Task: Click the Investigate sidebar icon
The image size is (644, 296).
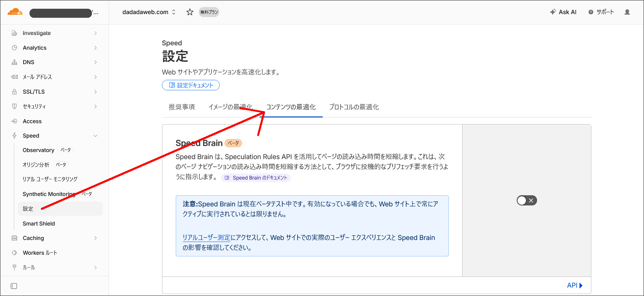Action: point(14,33)
